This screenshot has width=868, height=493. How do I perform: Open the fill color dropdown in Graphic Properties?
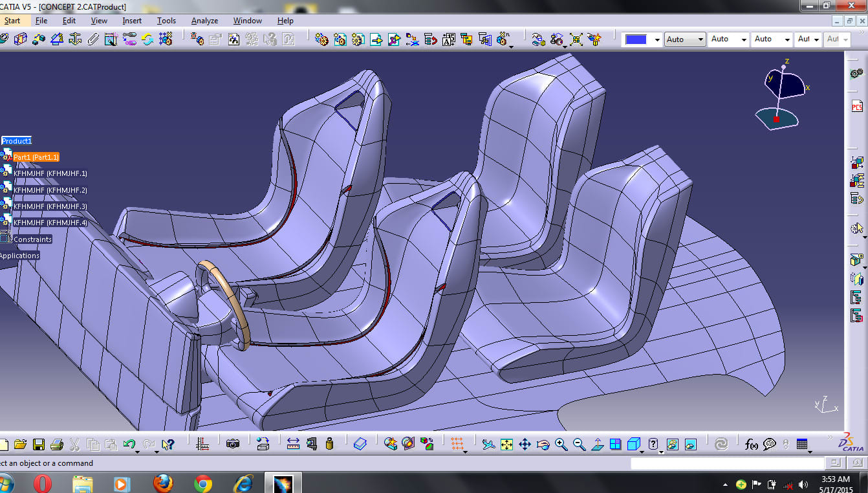656,39
